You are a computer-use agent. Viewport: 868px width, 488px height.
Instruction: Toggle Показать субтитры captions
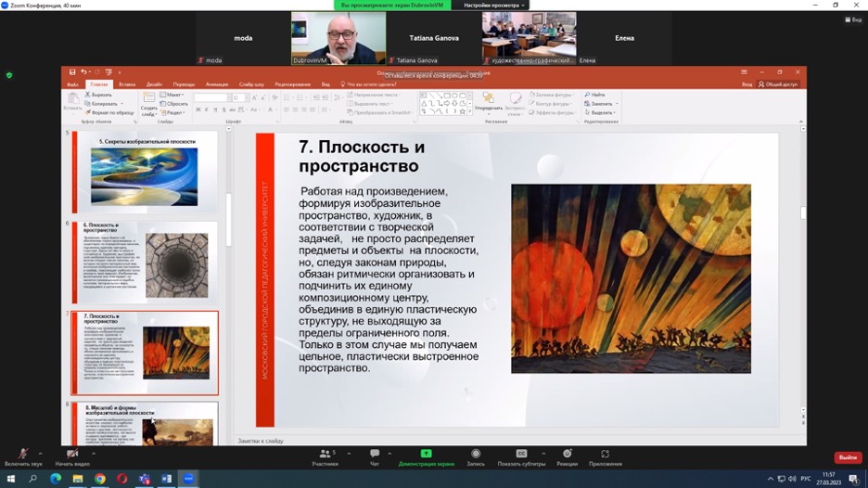(x=521, y=455)
